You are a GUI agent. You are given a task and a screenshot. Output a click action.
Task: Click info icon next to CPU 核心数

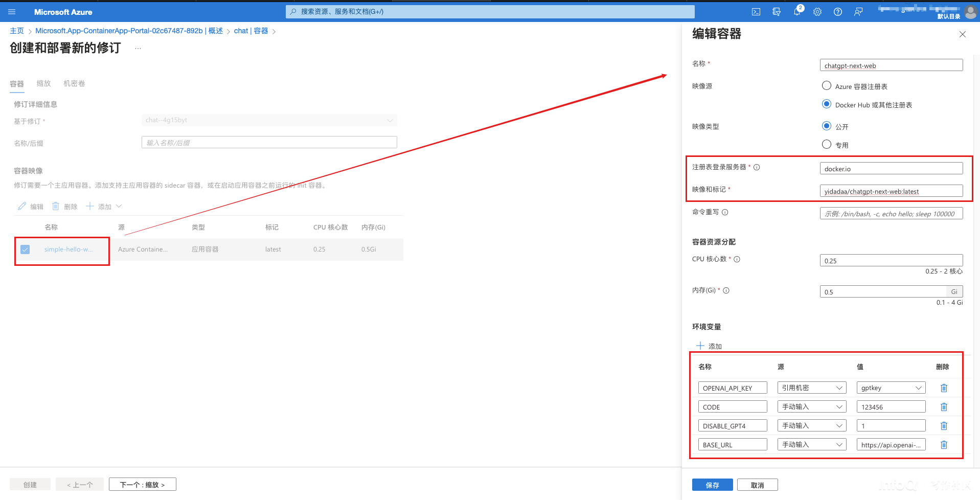tap(737, 259)
